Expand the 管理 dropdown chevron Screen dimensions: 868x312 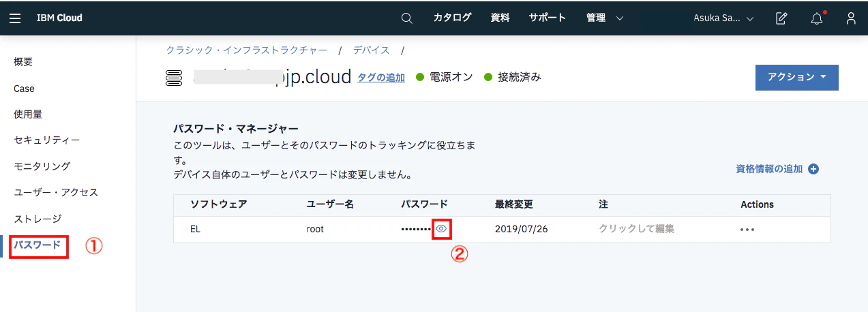[x=619, y=18]
